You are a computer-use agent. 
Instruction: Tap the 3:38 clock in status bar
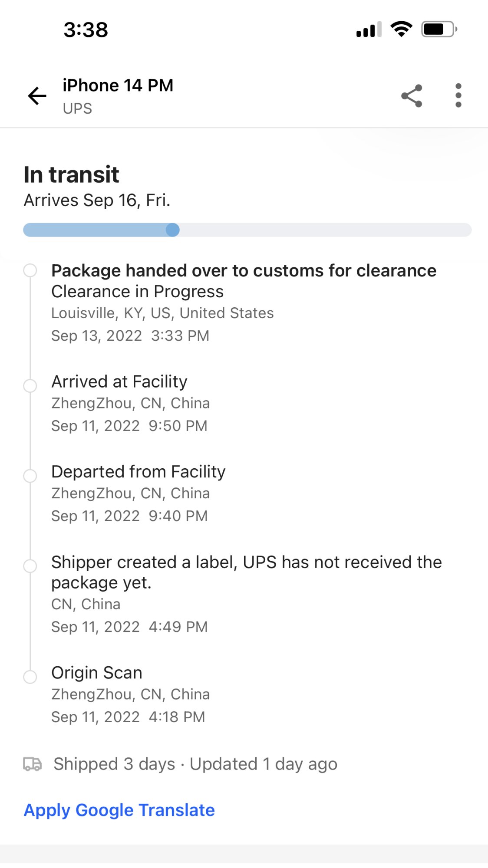point(86,30)
